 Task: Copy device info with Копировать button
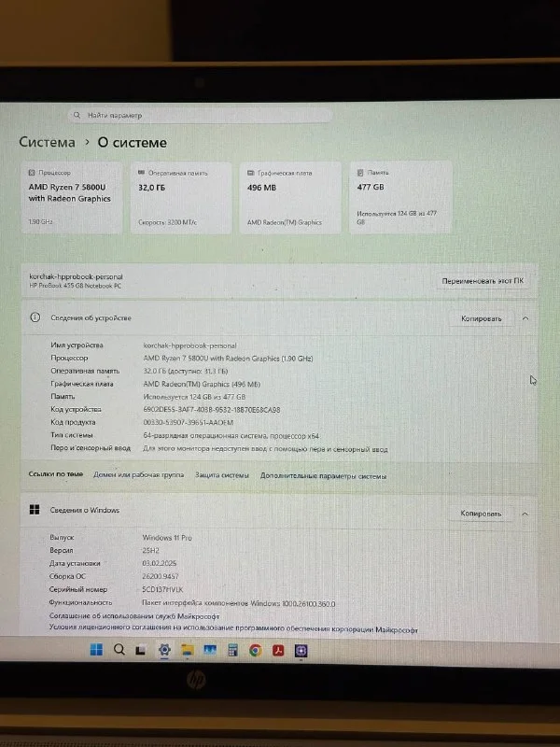coord(482,318)
